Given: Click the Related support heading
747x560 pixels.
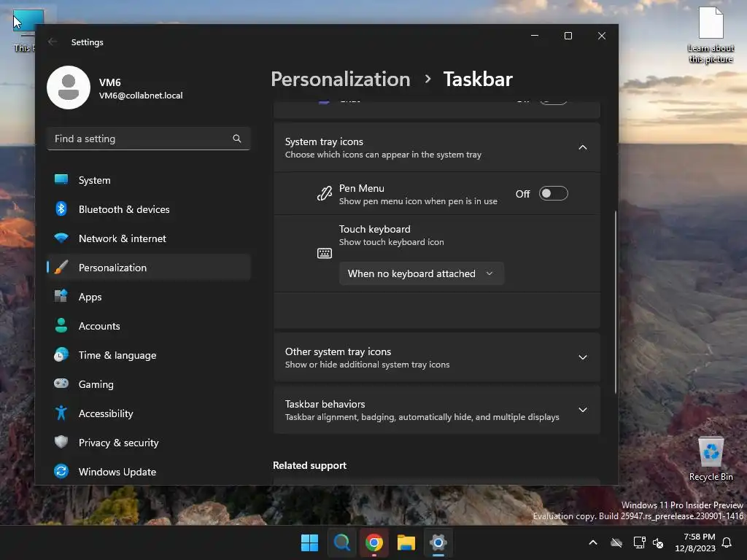Looking at the screenshot, I should click(x=309, y=465).
